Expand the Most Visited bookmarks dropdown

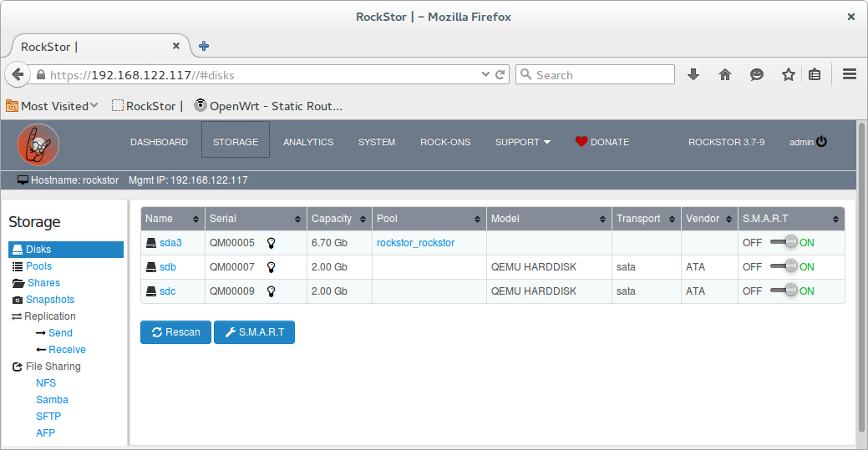point(94,105)
